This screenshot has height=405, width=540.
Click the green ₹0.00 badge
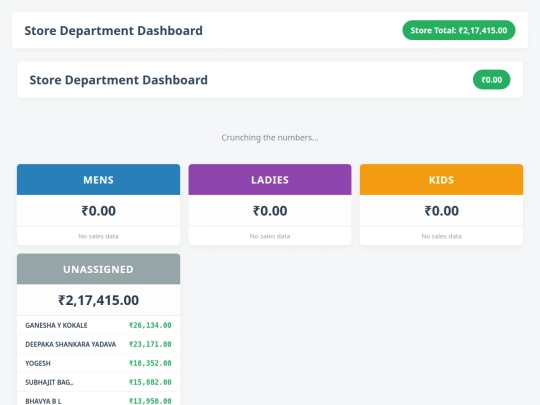click(x=491, y=80)
